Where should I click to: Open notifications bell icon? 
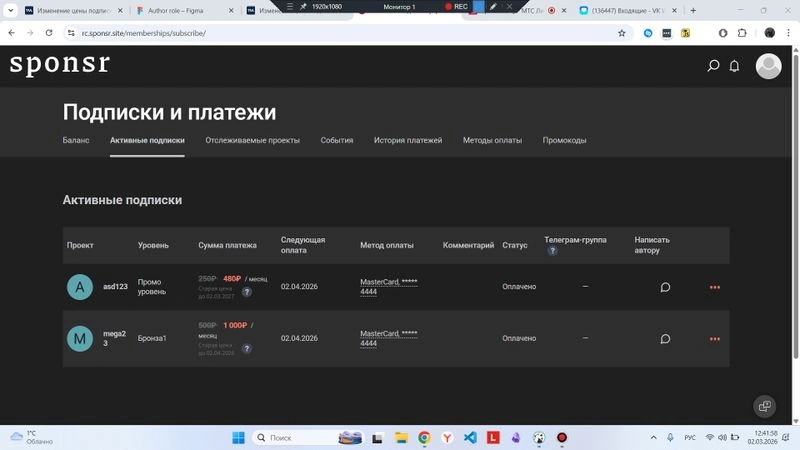(x=734, y=66)
